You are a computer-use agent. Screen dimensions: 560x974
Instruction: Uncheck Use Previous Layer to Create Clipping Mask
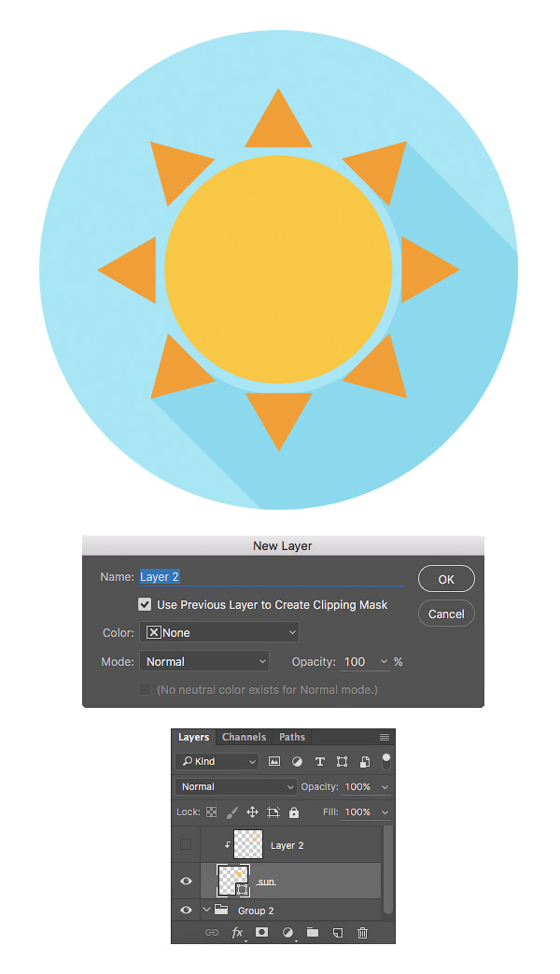145,604
